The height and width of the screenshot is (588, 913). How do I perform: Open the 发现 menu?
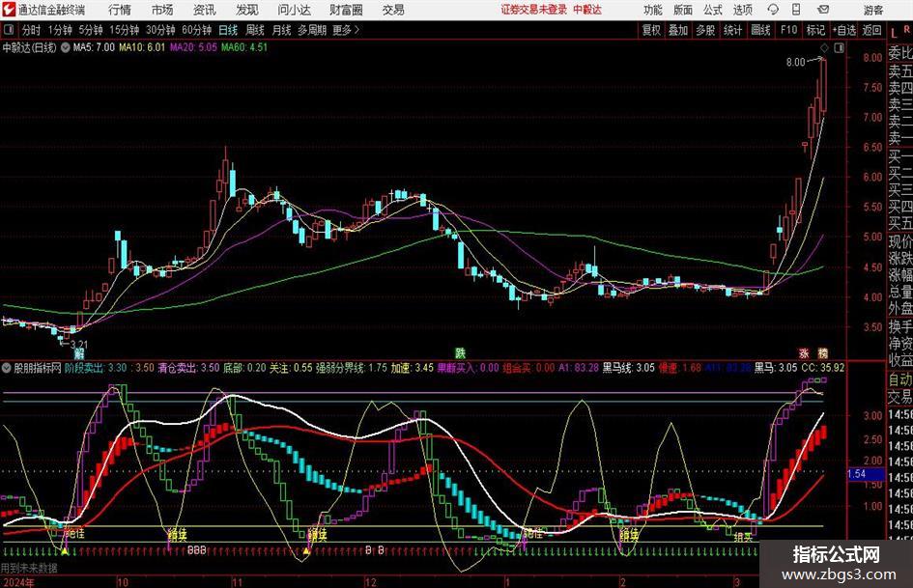tap(247, 10)
